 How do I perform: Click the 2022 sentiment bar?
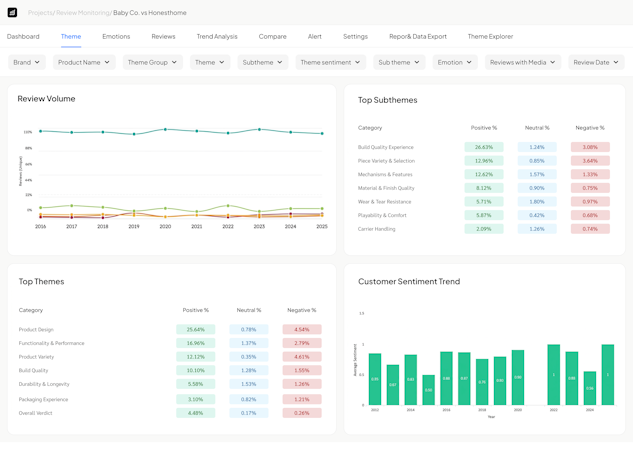(x=554, y=375)
